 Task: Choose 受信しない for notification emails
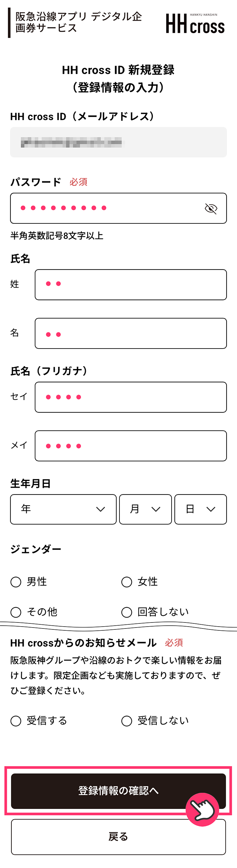coord(127,721)
